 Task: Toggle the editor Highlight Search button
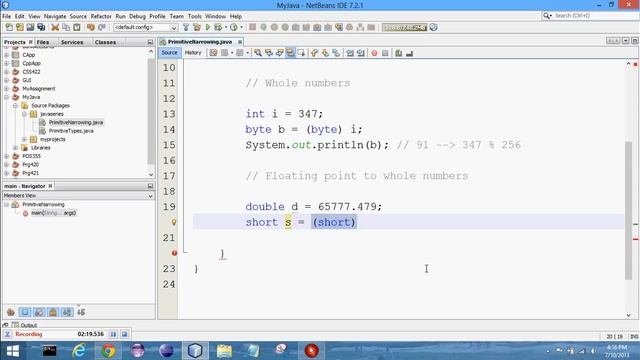point(290,53)
